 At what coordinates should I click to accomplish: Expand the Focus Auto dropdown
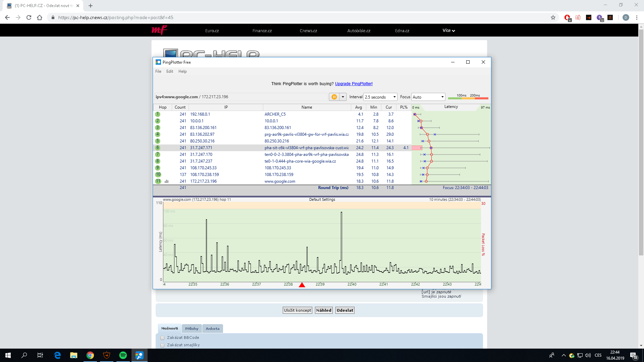[x=428, y=97]
